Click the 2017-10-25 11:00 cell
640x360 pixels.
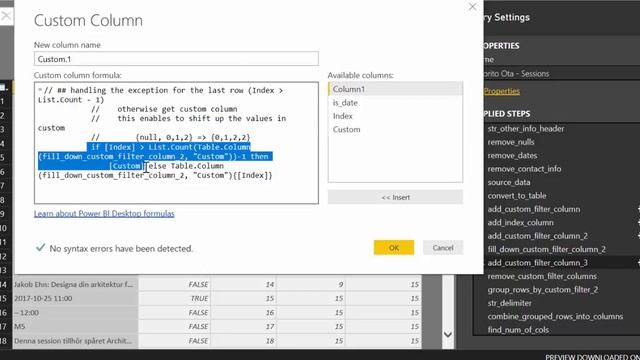tap(75, 298)
